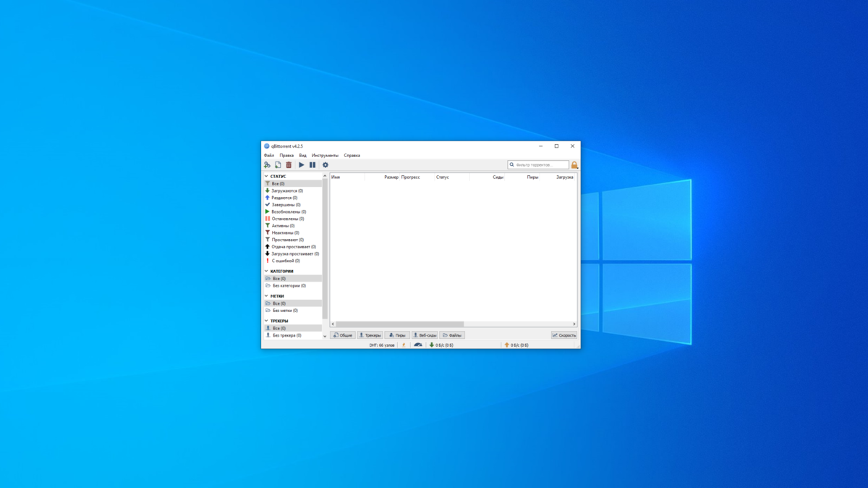Screen dimensions: 868x488
Task: Collapse the КАТЕГОРИИ section
Action: pyautogui.click(x=266, y=272)
